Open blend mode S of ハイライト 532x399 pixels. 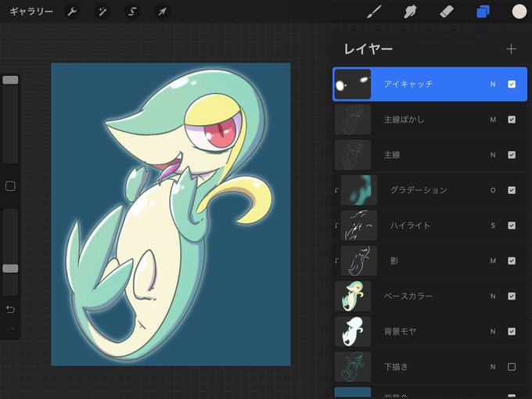coord(493,225)
